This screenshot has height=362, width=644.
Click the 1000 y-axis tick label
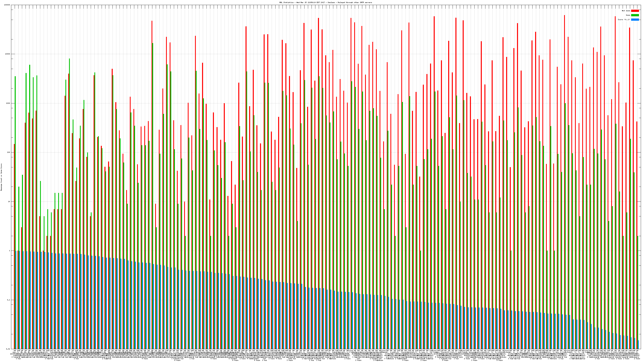pos(8,103)
